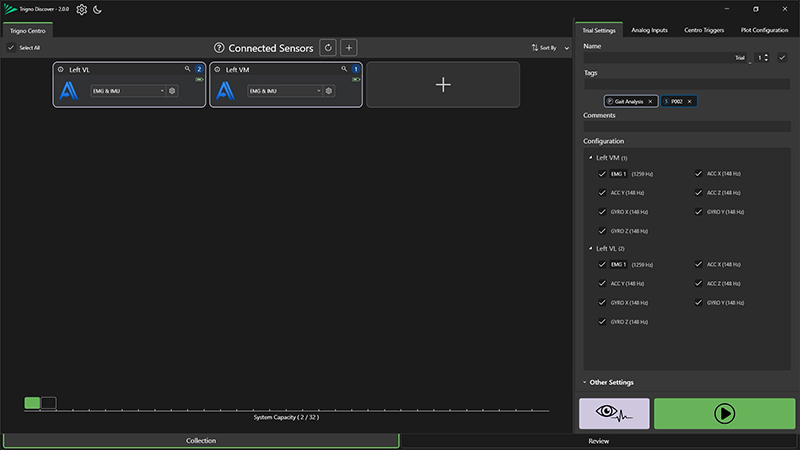This screenshot has width=800, height=450.
Task: Switch to the Trial Settings tab
Action: (x=599, y=30)
